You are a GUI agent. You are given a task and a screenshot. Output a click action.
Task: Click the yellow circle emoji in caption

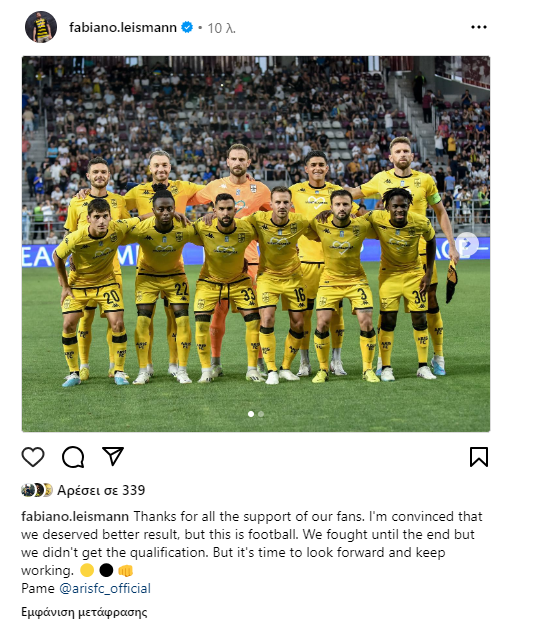(87, 570)
